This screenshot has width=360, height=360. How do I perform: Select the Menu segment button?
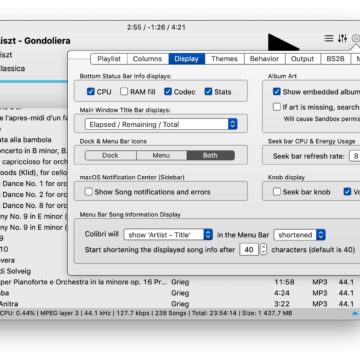coord(161,155)
